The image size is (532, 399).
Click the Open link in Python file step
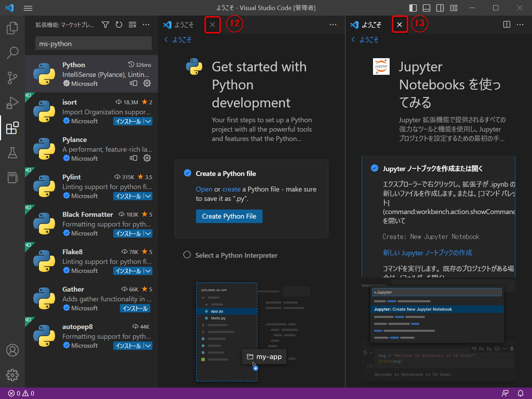pos(204,189)
